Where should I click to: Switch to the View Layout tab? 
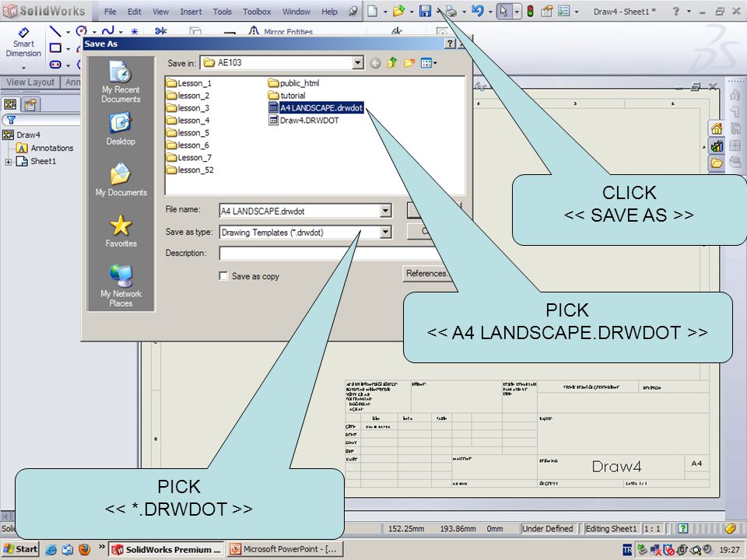point(30,82)
